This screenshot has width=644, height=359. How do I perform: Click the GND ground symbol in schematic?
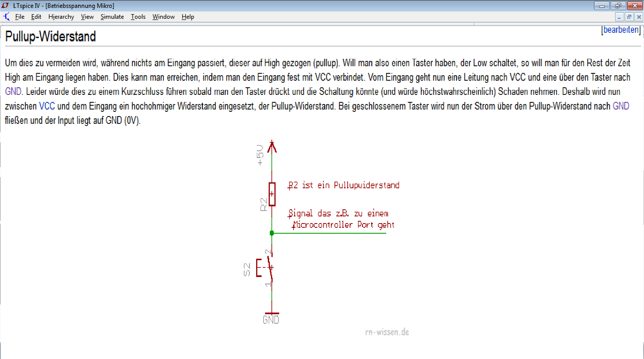272,313
